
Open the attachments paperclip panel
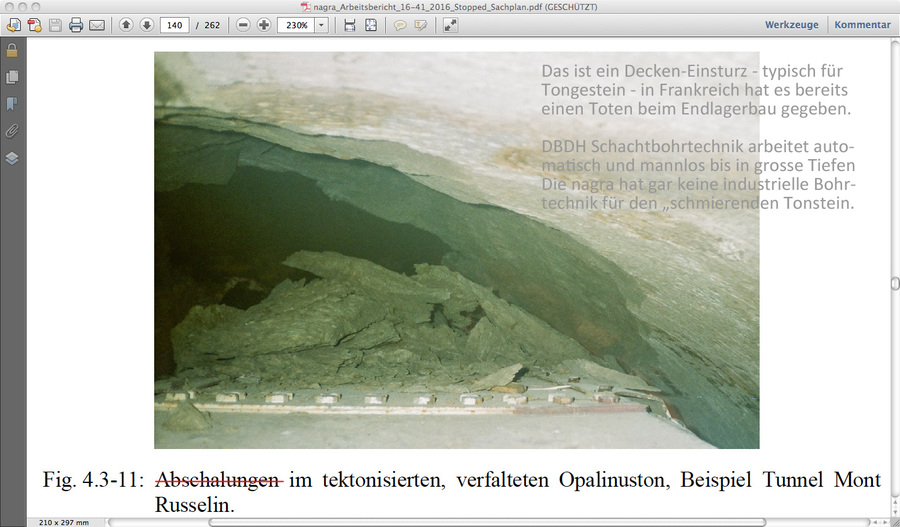12,130
